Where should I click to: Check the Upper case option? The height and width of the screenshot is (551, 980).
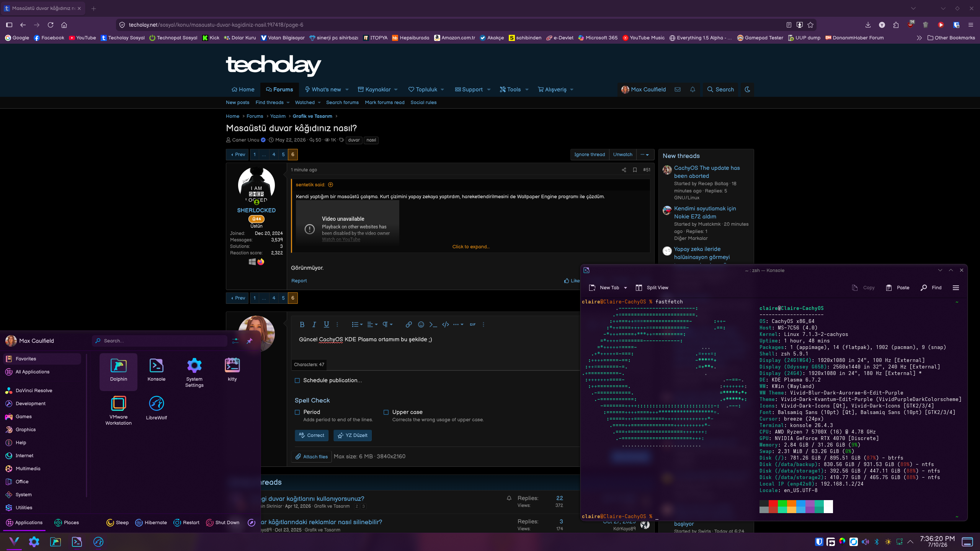click(386, 412)
